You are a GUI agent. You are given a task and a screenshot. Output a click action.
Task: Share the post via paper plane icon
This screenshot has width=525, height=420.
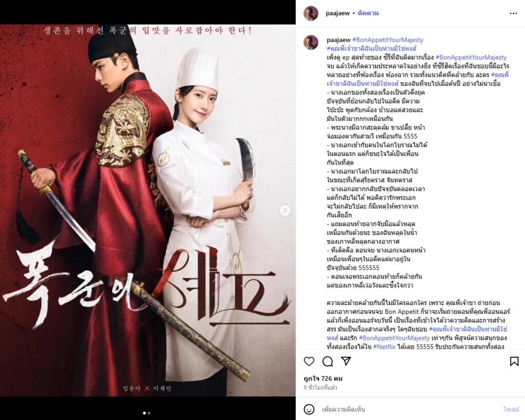coord(346,361)
